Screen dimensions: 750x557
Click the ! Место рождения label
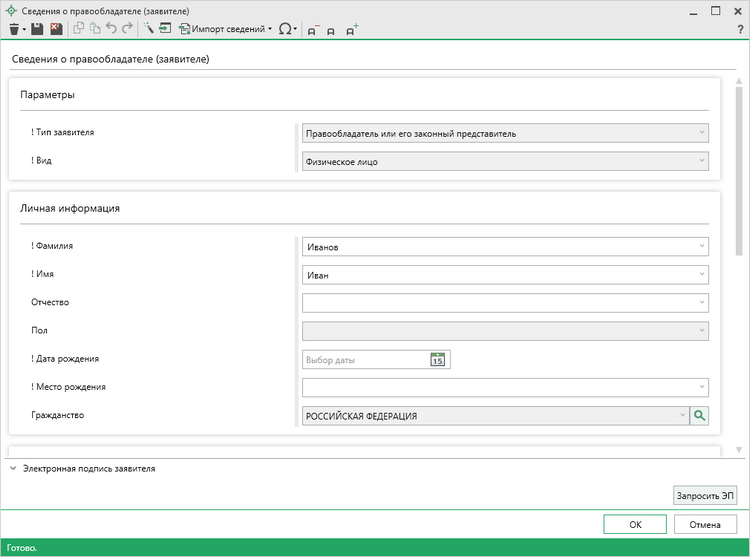point(68,387)
